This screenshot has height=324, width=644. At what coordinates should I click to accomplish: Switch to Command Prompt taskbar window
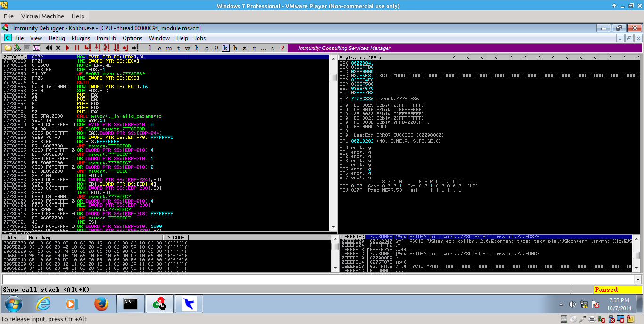point(130,305)
